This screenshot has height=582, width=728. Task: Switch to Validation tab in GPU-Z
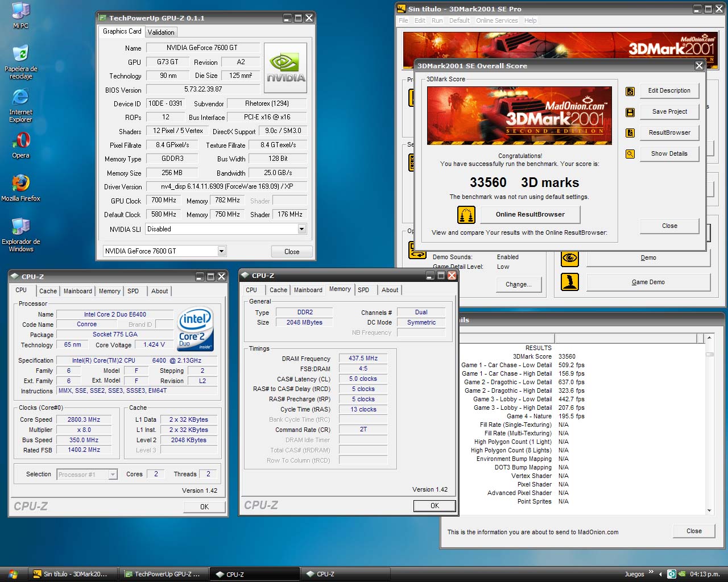(x=161, y=32)
